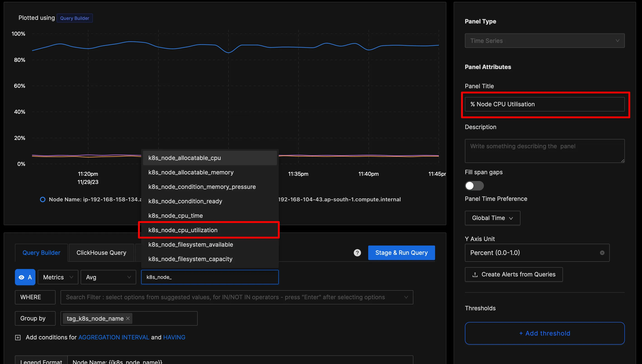642x364 pixels.
Task: Clear the Y Axis Unit selection
Action: [602, 253]
